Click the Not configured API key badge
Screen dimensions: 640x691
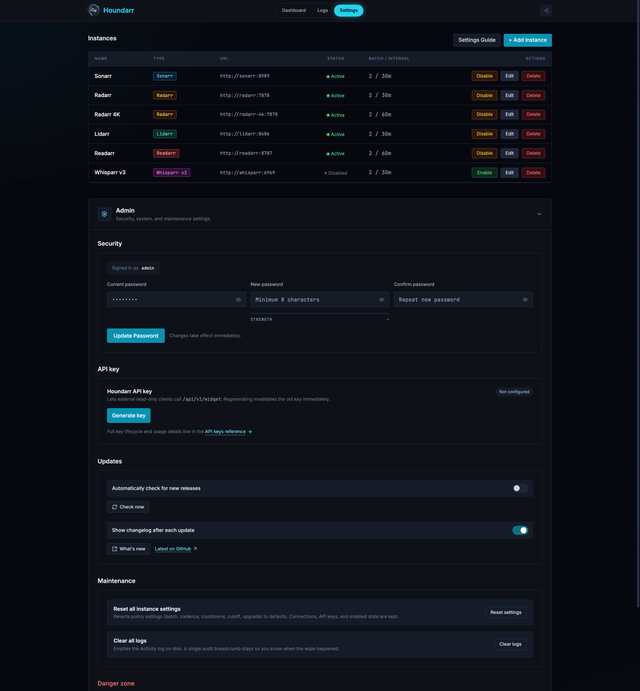(x=514, y=392)
